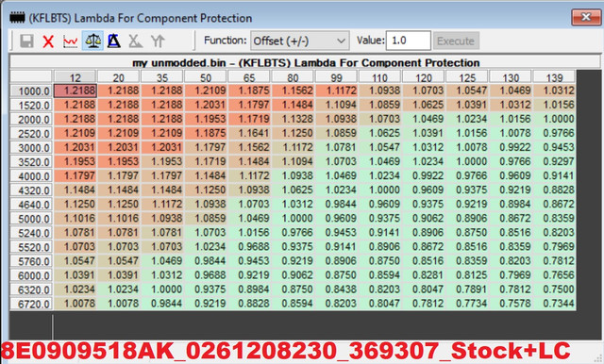Select row header 5240.0
The image size is (604, 364).
(x=31, y=233)
